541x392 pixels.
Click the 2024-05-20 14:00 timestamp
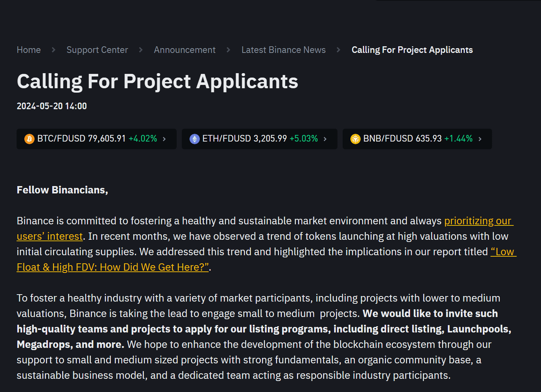[52, 106]
